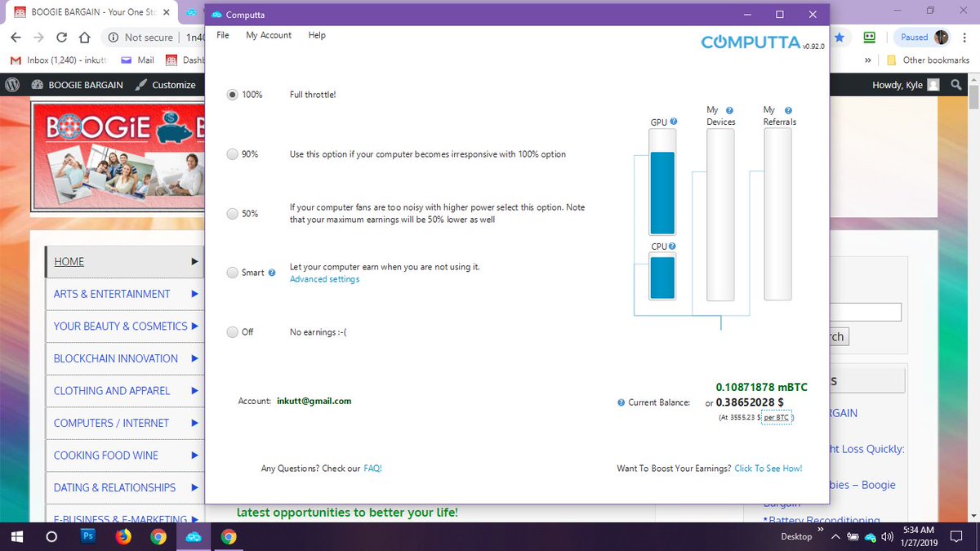
Task: Click the Computta title bar cloud icon
Action: click(216, 15)
